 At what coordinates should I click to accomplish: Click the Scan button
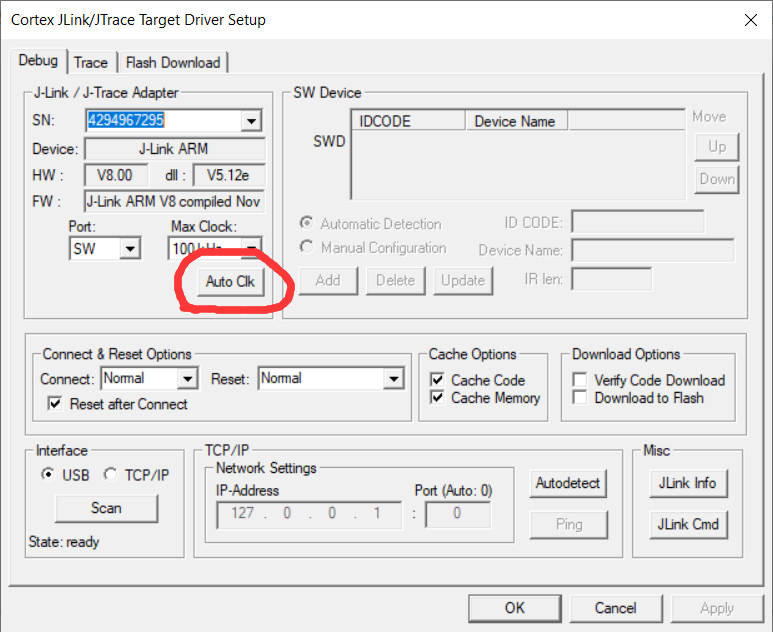click(106, 508)
